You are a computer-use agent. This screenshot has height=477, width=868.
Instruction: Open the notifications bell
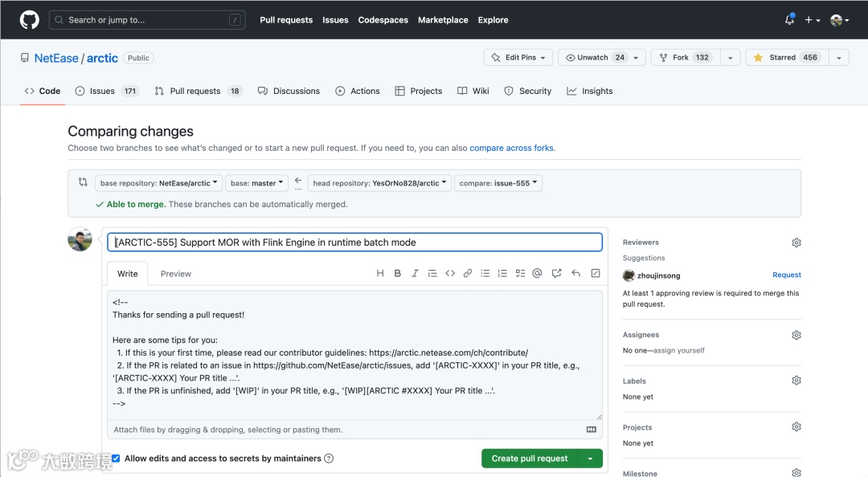pos(789,20)
